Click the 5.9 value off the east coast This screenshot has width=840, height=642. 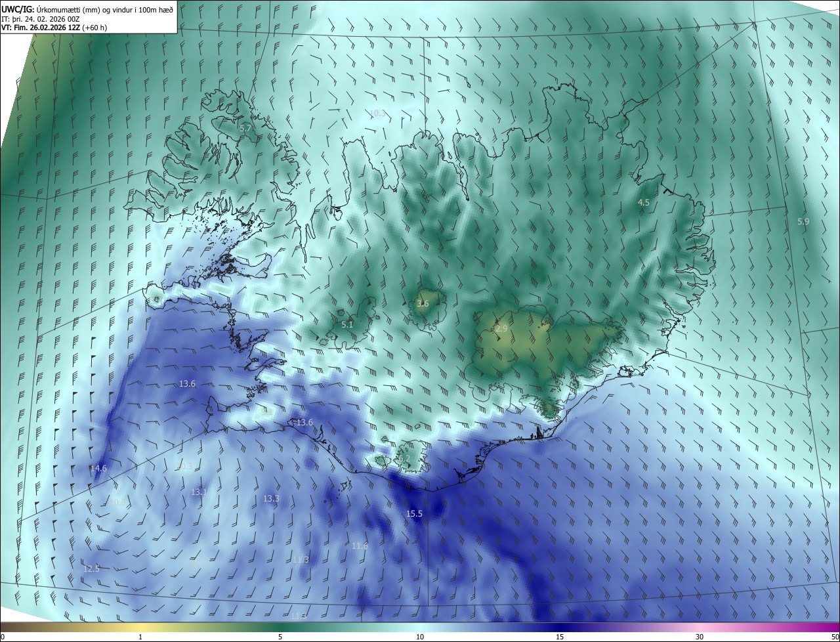click(803, 222)
